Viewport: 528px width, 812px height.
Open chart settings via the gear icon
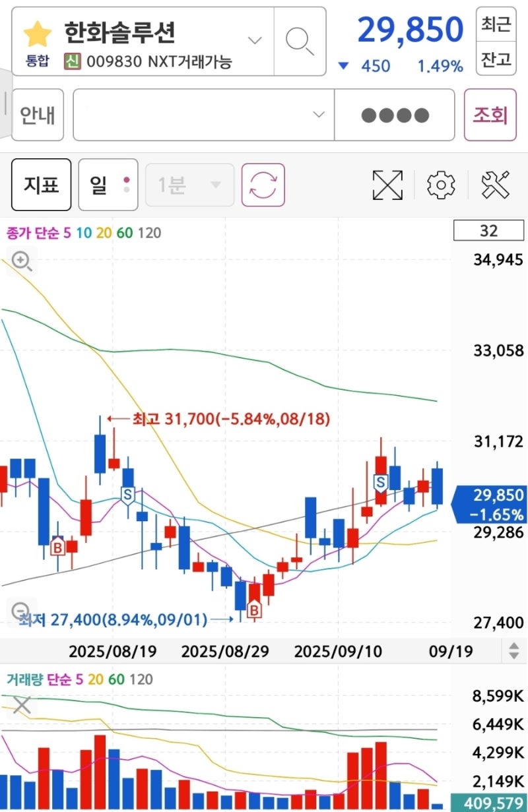click(x=441, y=185)
